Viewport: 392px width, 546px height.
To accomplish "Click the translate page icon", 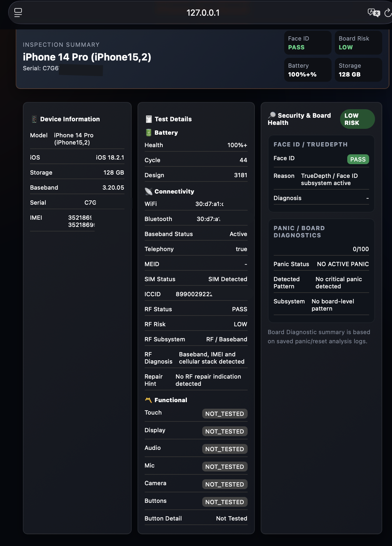I will (374, 13).
